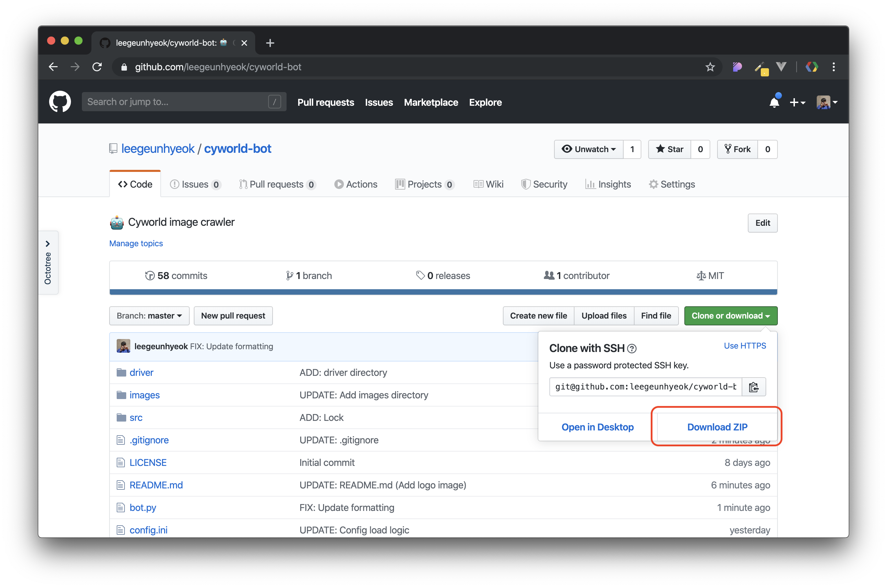Open the Unwatch dropdown
Screen dimensions: 887x588
(x=588, y=149)
